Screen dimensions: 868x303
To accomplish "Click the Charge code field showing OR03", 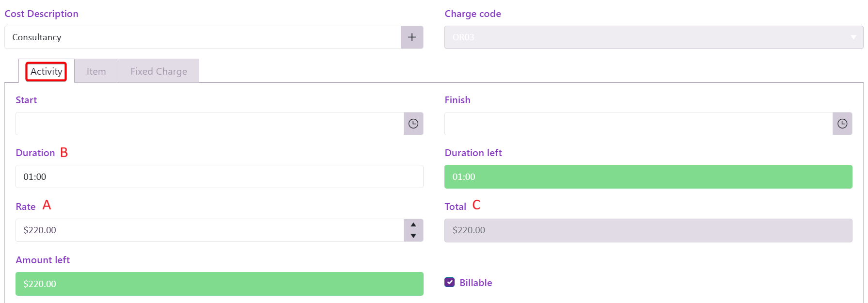I will pos(645,37).
